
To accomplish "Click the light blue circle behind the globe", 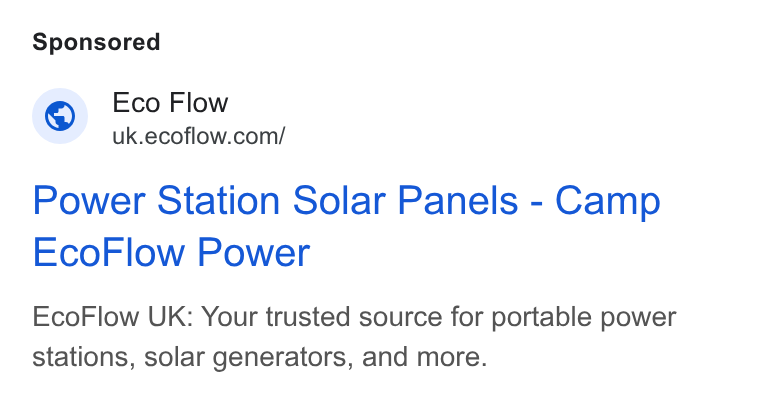I will (x=60, y=116).
